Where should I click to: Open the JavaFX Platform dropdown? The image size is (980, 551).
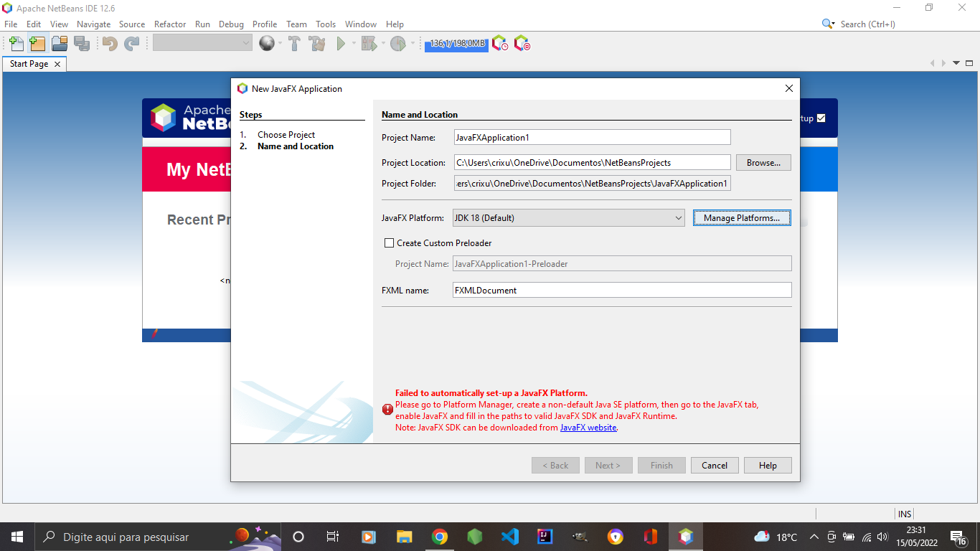click(x=568, y=217)
